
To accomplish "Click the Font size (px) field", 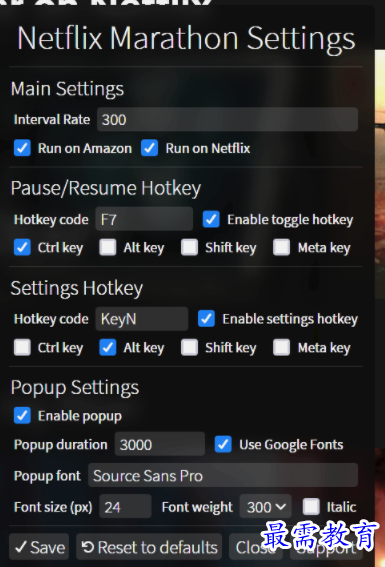I will (125, 507).
